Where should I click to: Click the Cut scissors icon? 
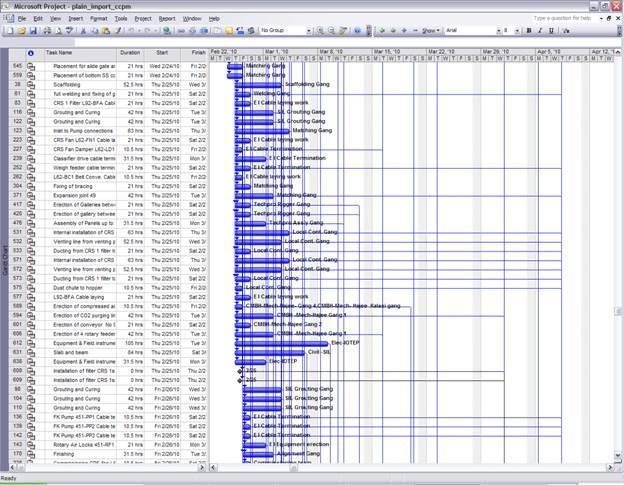tap(82, 31)
